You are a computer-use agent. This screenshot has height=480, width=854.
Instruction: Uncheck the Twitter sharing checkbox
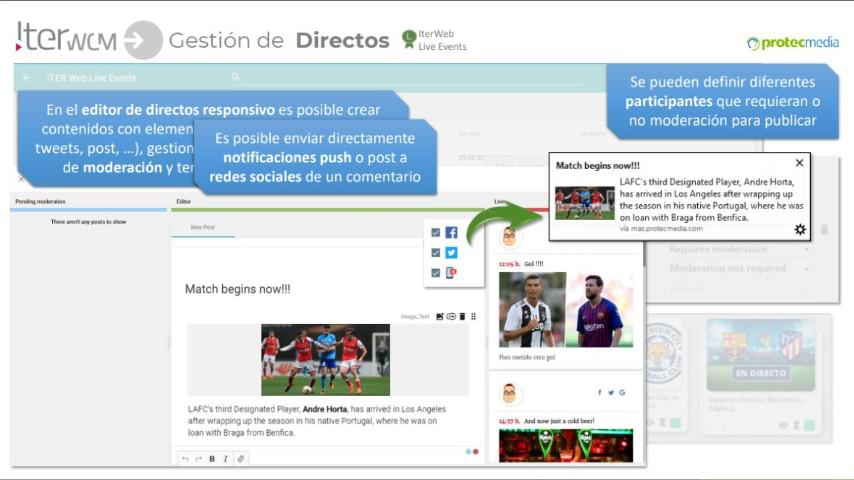[x=435, y=253]
